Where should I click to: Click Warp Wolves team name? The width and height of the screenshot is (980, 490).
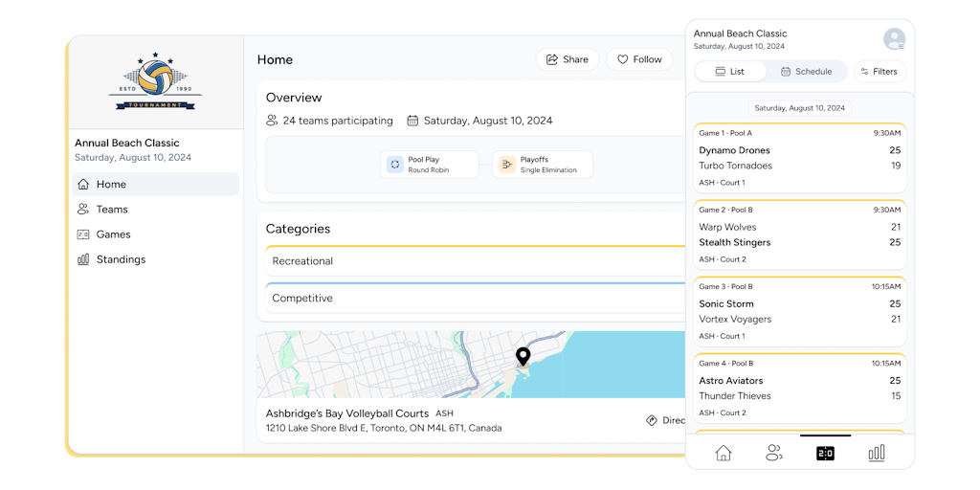(727, 227)
